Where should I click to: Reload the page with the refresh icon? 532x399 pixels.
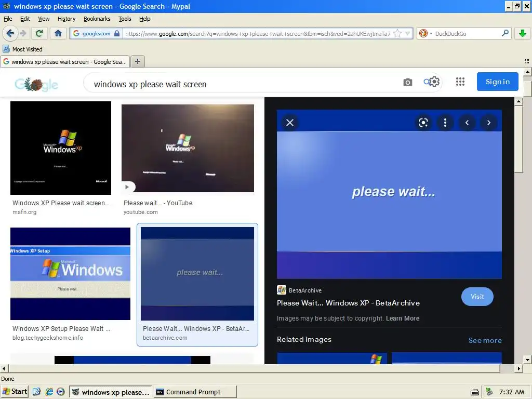[39, 33]
